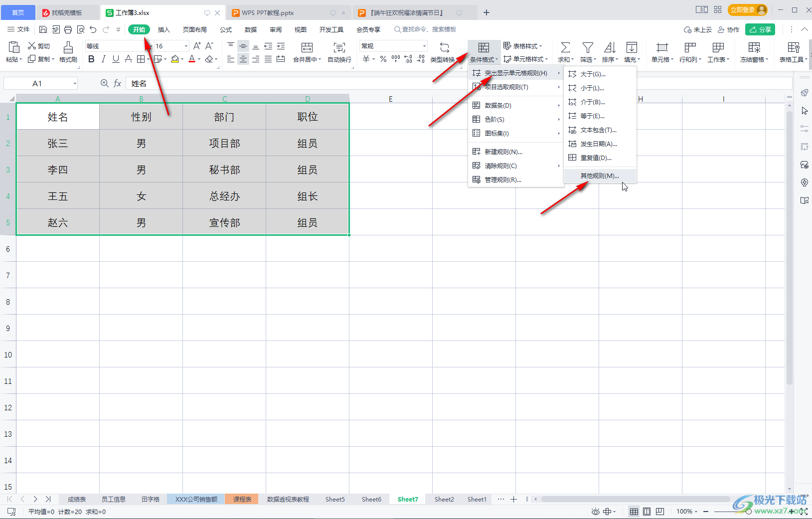The image size is (812, 519).
Task: Select 'Other Rules' menu entry
Action: (x=600, y=176)
